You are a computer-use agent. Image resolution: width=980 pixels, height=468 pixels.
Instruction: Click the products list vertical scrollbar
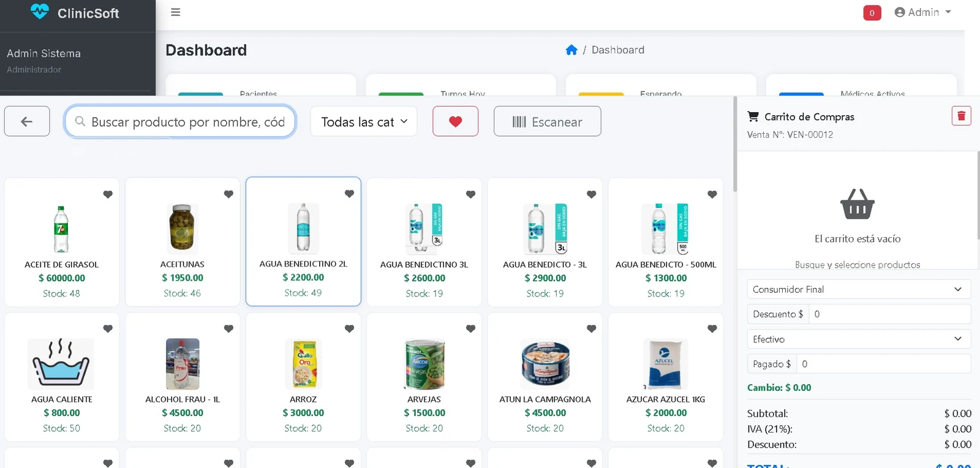(735, 145)
